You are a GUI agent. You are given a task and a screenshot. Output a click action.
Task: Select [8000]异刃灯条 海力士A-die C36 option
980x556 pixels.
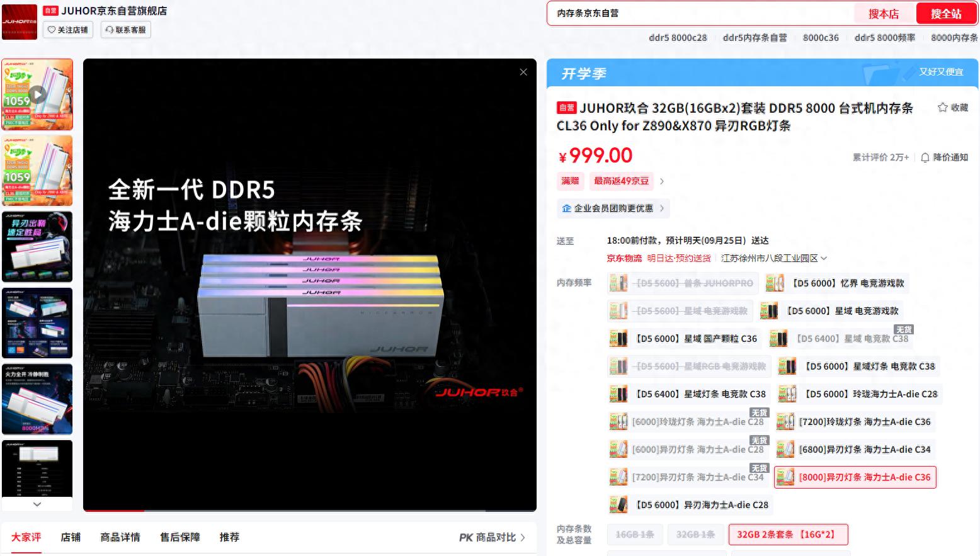(x=855, y=477)
